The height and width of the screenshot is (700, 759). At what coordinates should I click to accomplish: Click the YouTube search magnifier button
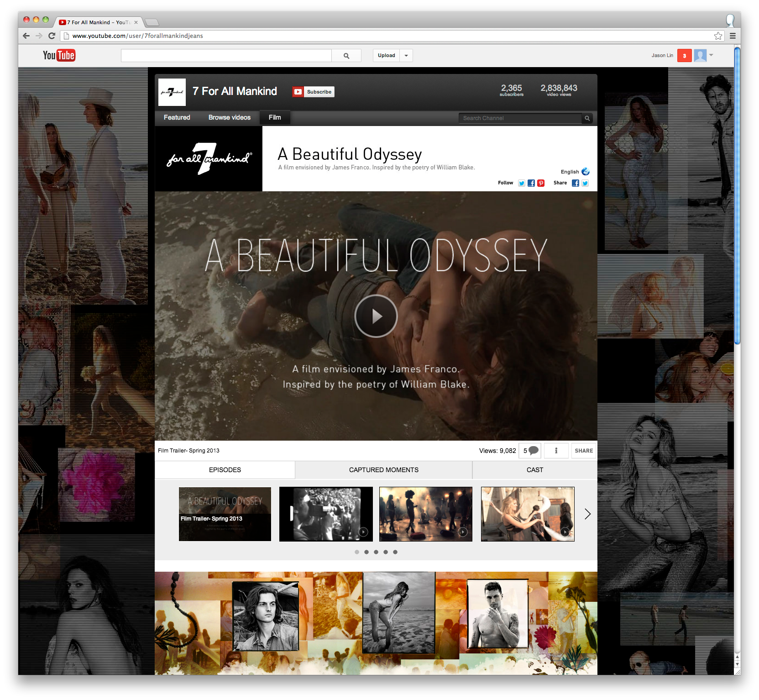(x=346, y=56)
